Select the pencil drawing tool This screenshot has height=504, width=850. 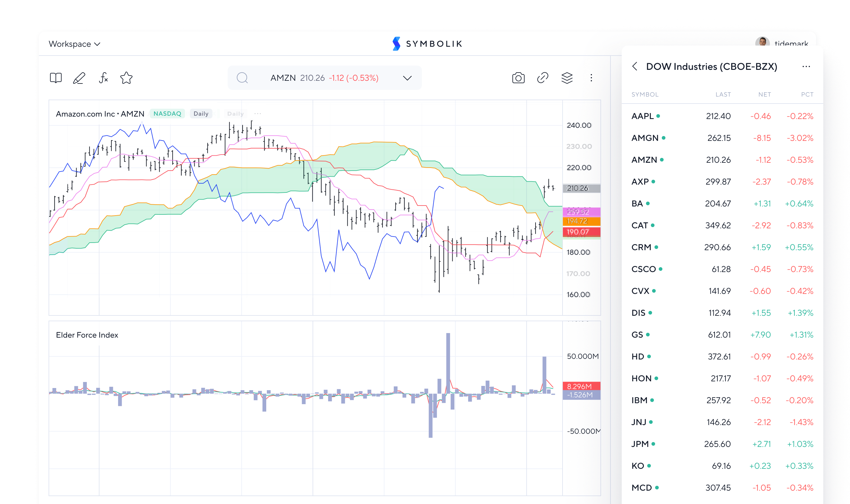[x=79, y=78]
